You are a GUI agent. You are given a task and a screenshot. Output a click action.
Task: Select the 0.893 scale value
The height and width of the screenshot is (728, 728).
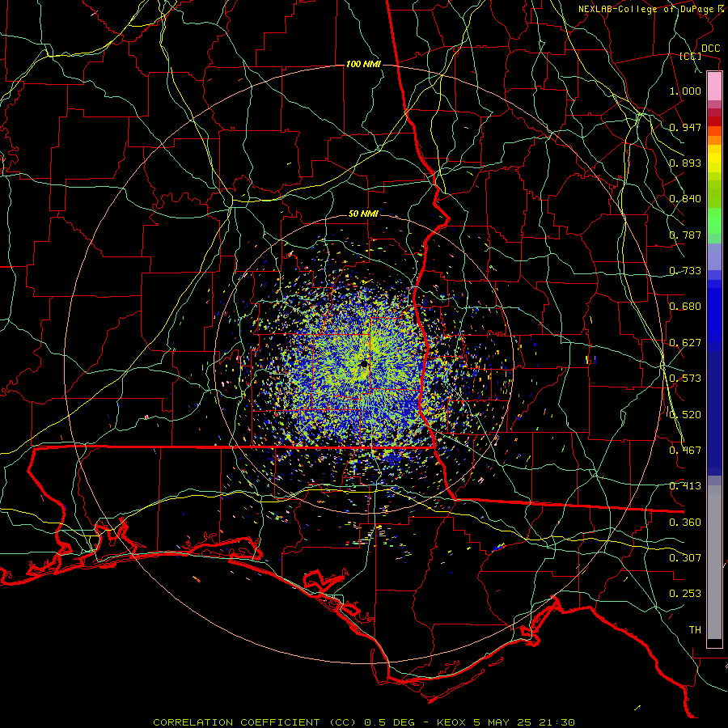click(x=685, y=163)
